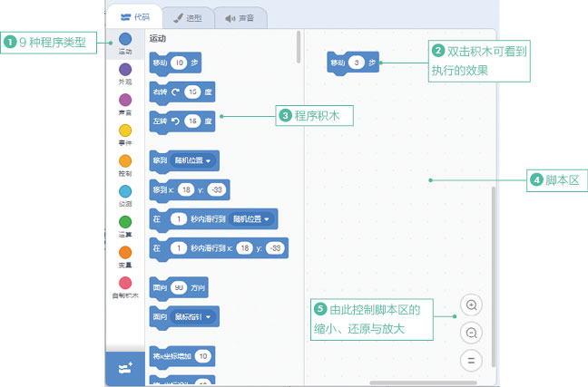Click the x value 18 in 移到 x y block
The image size is (588, 387).
click(186, 190)
